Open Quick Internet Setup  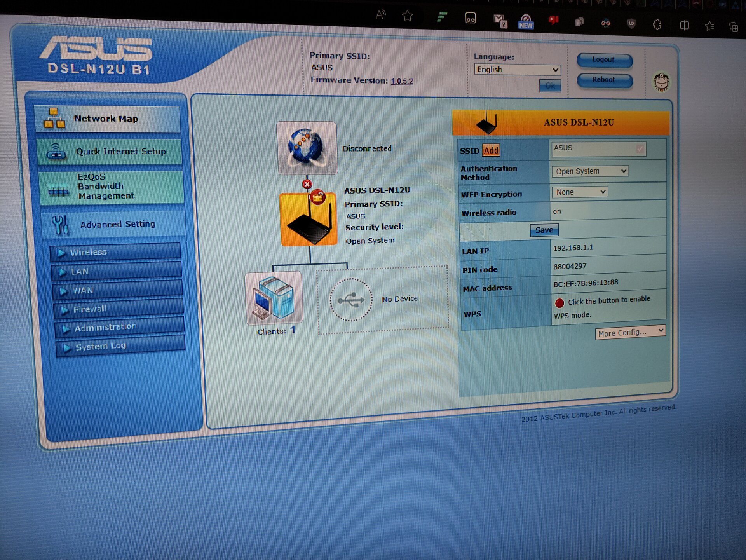pyautogui.click(x=109, y=151)
